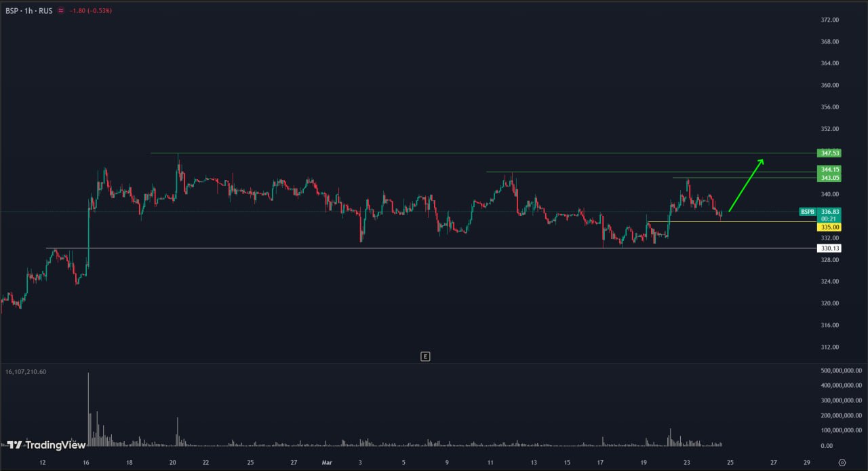Open chart settings hexagon gear icon
Viewport: 868px width, 471px height.
point(842,462)
